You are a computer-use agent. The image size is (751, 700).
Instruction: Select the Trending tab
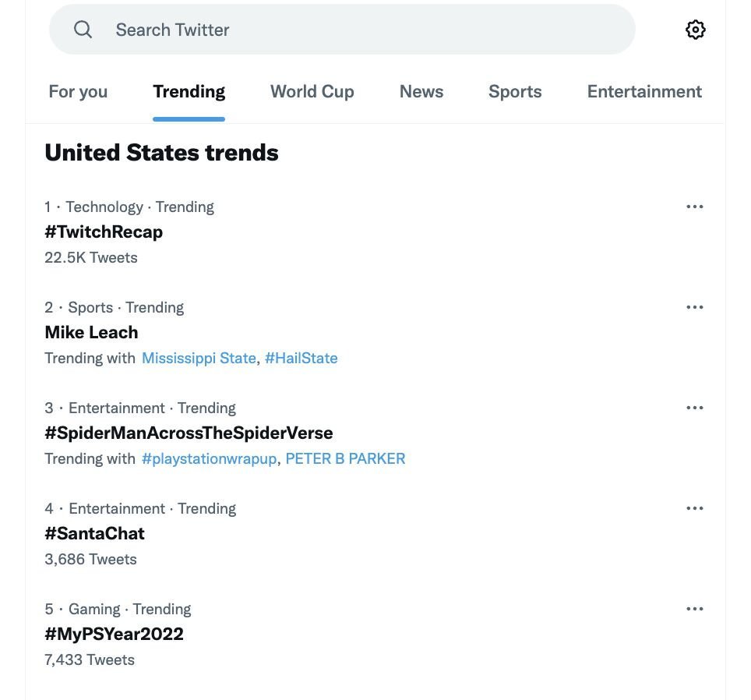[189, 91]
